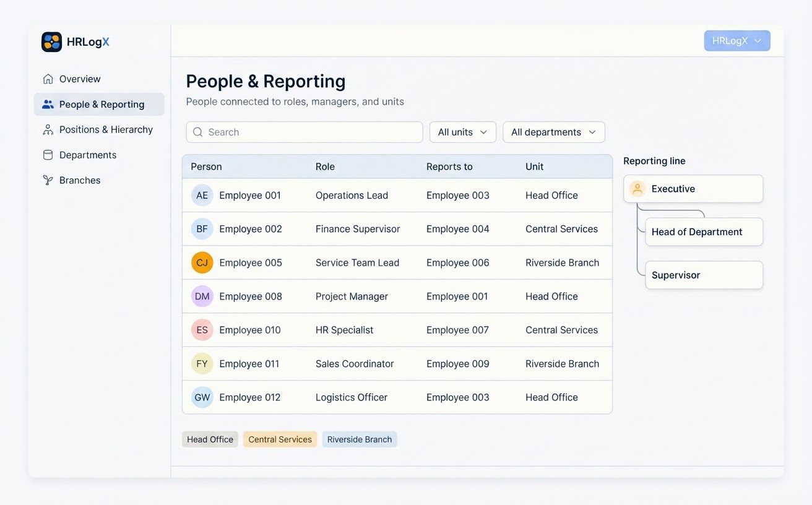Click the Logistics Officer role cell

(x=352, y=397)
